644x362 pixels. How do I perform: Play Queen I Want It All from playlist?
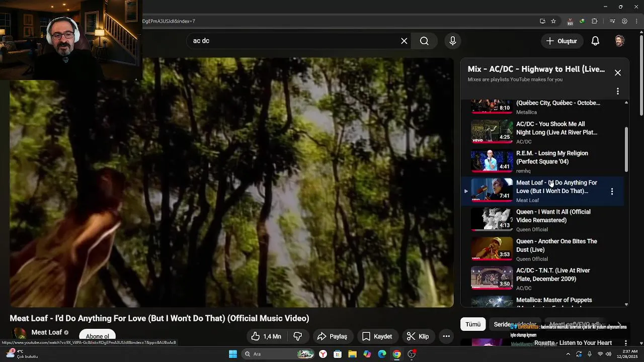pos(542,220)
